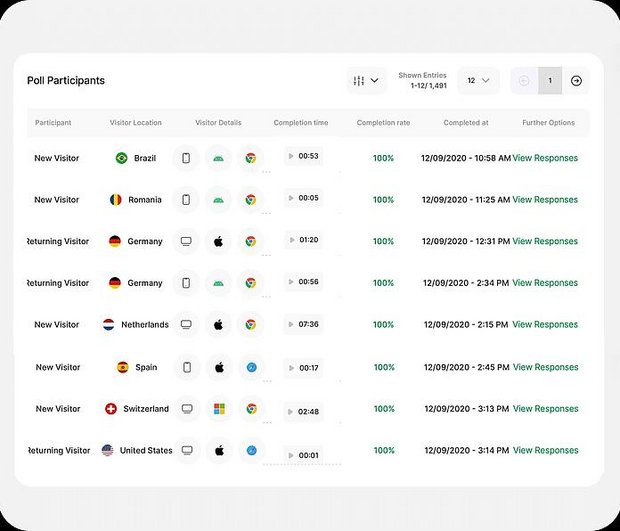Expand the 12 entries-per-page dropdown
620x531 pixels.
[478, 80]
